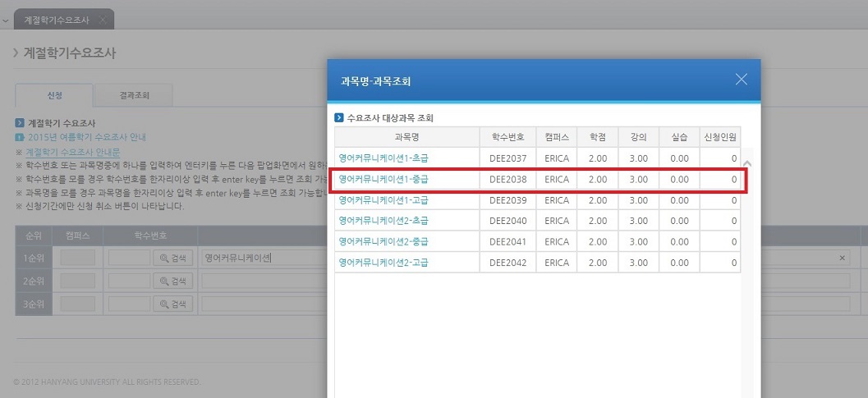Viewport: 868px width, 398px height.
Task: Click the scroll-up arrow in course list
Action: click(746, 163)
